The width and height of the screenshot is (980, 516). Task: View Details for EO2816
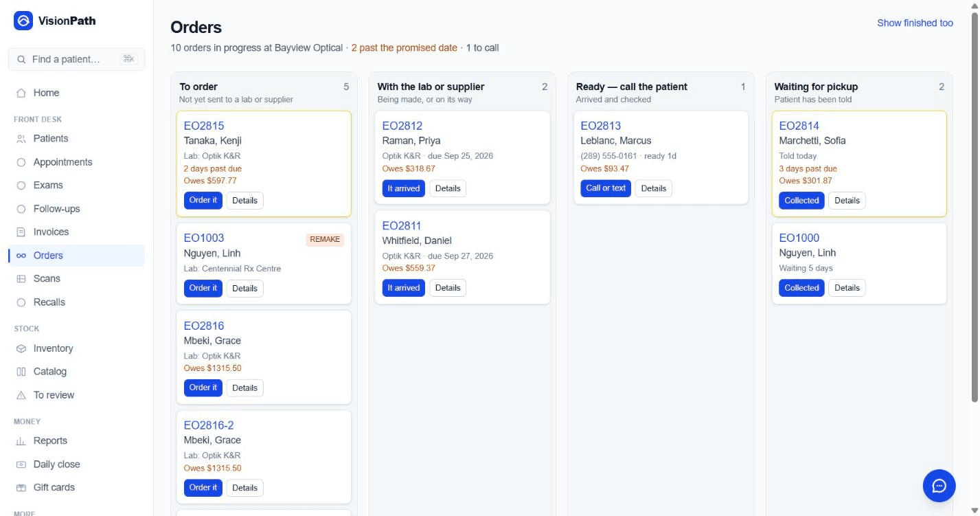(244, 388)
